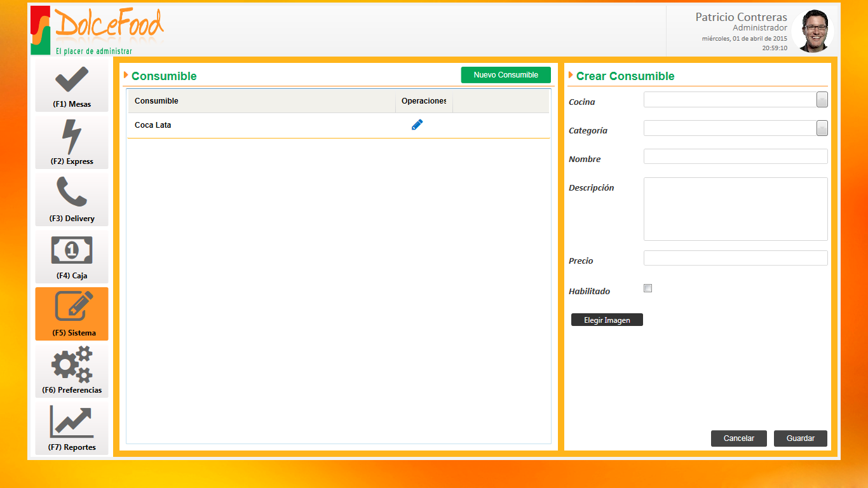The height and width of the screenshot is (488, 868).
Task: Open the Delivery phone icon
Action: (x=71, y=193)
